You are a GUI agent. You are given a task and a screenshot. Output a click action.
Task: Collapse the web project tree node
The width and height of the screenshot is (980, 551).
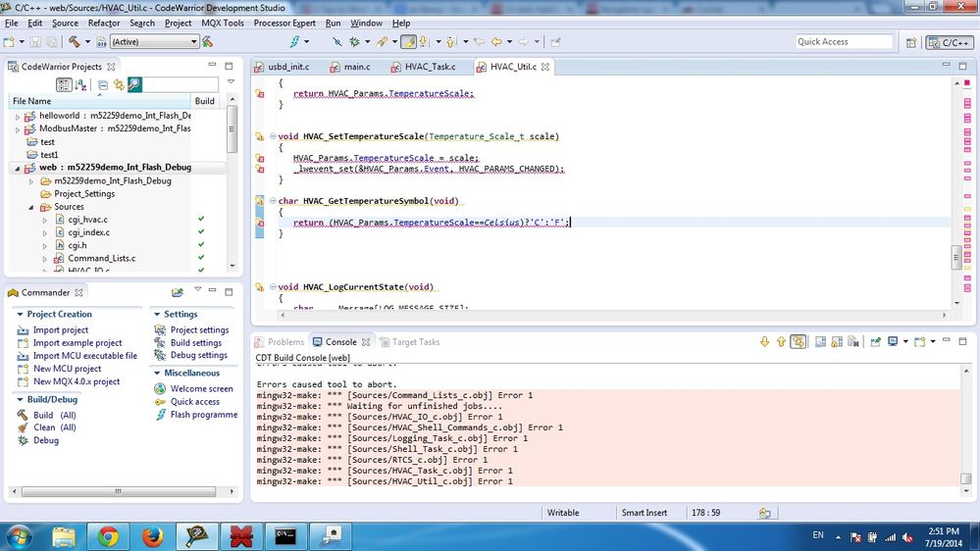point(18,168)
